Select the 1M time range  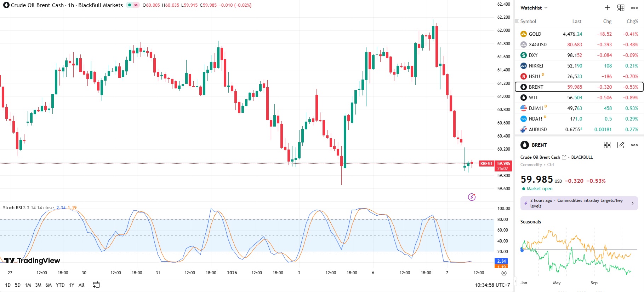click(28, 285)
